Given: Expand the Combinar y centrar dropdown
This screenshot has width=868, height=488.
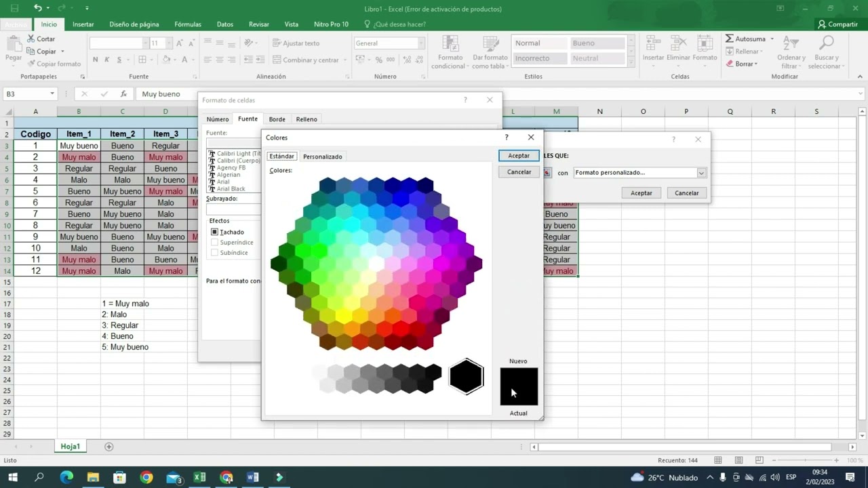Looking at the screenshot, I should 345,60.
